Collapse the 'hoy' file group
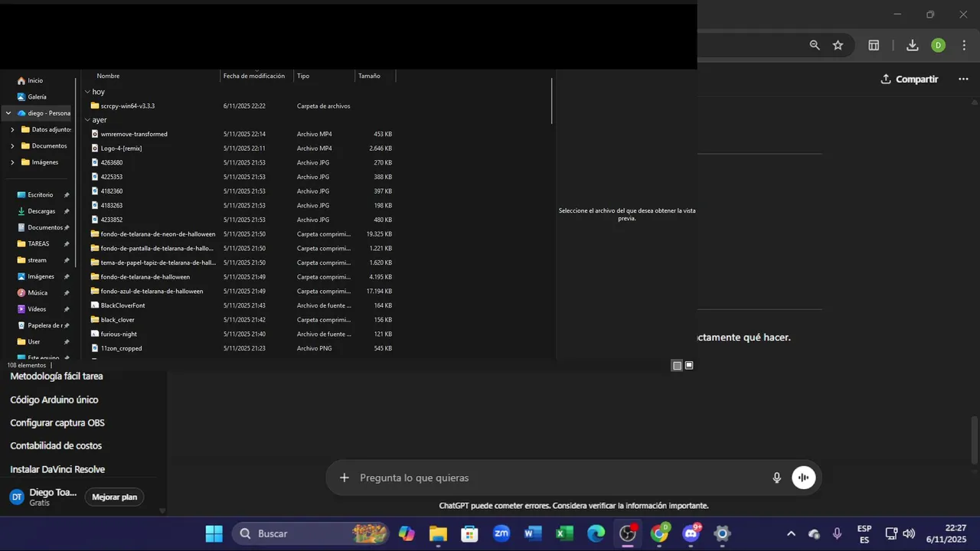The height and width of the screenshot is (551, 980). pos(87,92)
